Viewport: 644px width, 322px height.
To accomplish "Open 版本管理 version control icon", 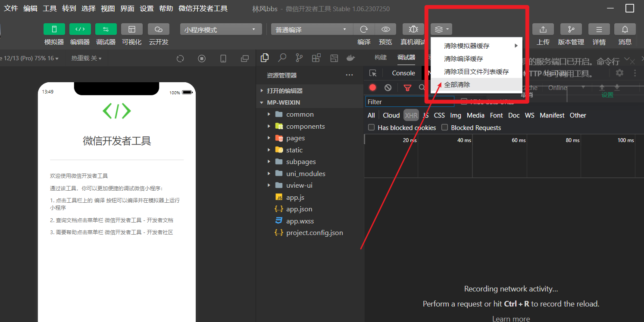I will 571,29.
